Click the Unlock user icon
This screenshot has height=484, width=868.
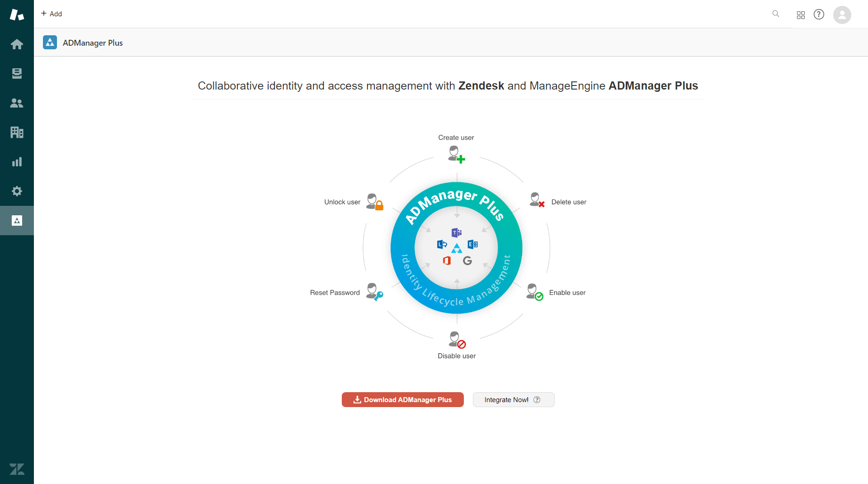[375, 202]
